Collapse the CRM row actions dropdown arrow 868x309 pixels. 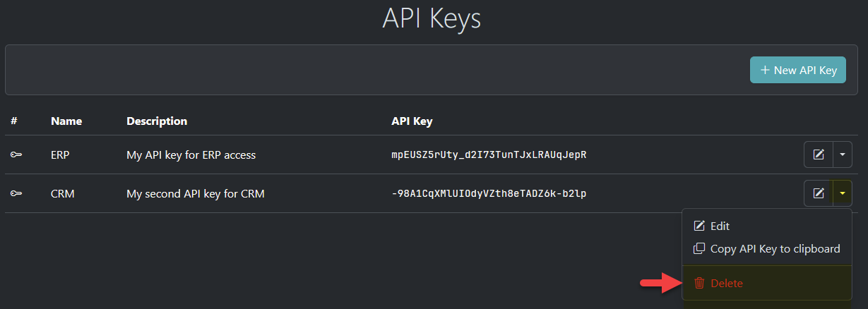pos(843,193)
